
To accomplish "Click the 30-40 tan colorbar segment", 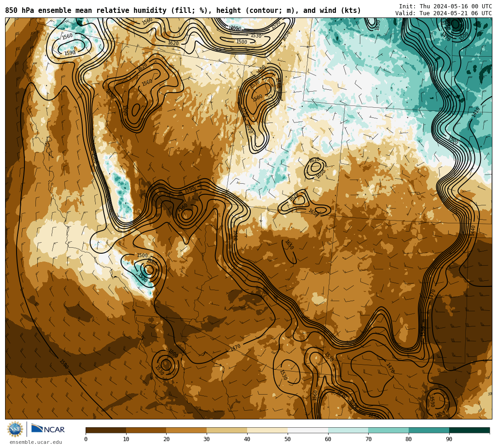I will pos(227,430).
